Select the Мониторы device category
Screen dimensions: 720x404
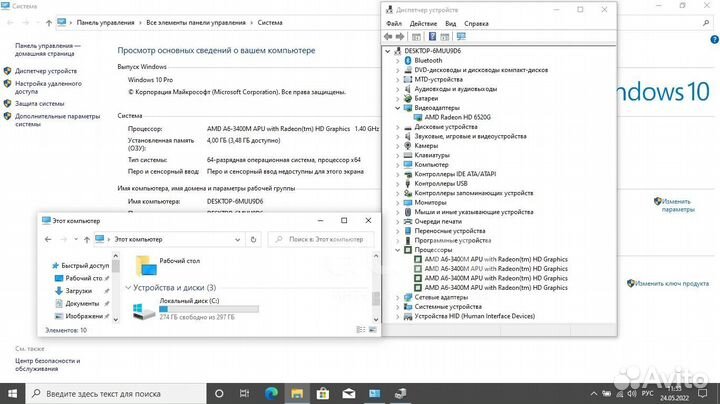point(430,202)
